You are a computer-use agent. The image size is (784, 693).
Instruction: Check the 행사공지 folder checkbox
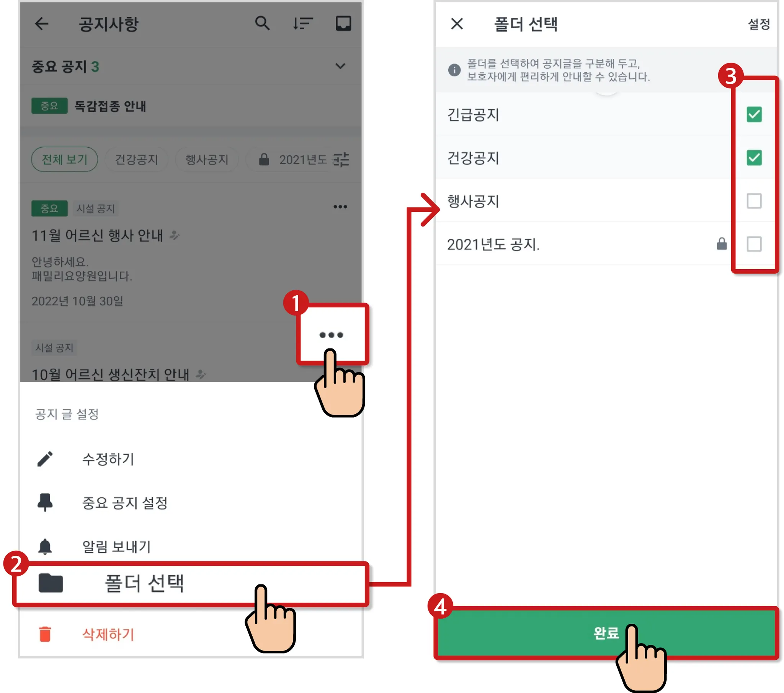coord(754,201)
